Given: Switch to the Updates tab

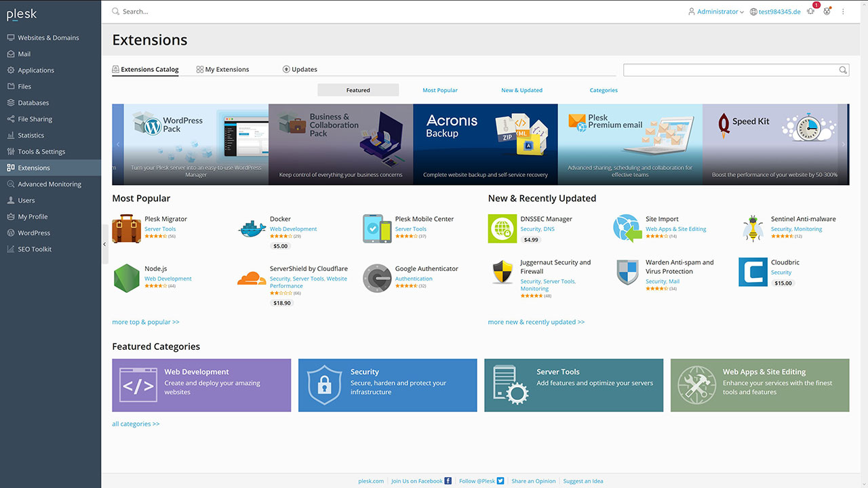Looking at the screenshot, I should click(300, 69).
